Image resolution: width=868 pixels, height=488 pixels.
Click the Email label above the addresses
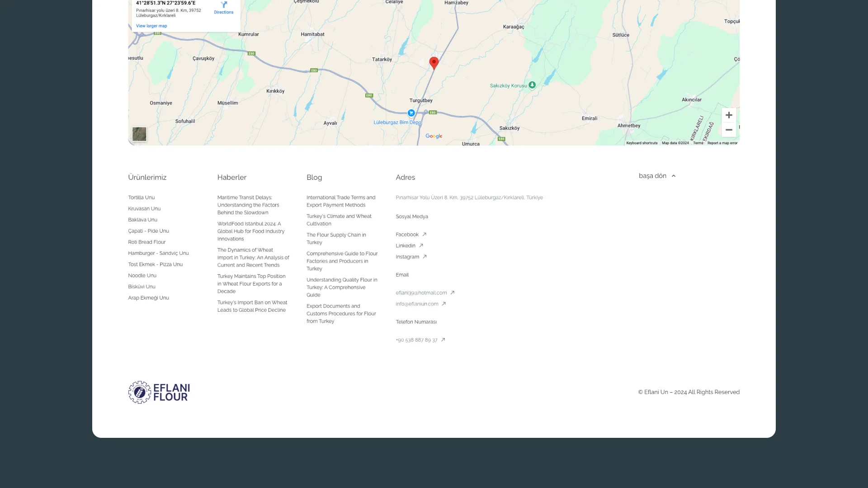point(402,275)
